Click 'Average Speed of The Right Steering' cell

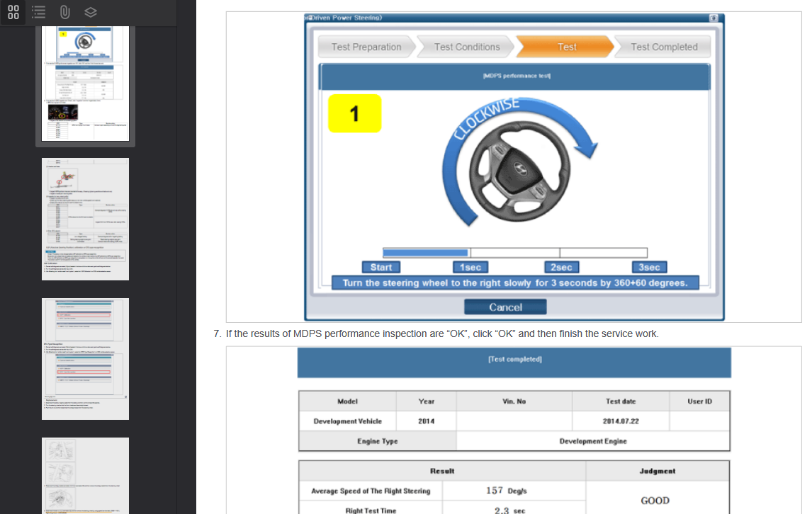tap(371, 491)
